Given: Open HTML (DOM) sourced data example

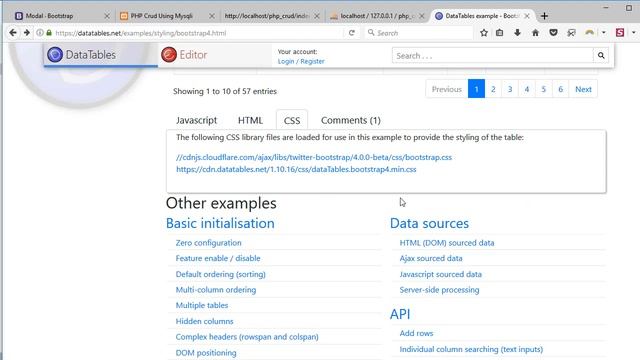Looking at the screenshot, I should (447, 243).
